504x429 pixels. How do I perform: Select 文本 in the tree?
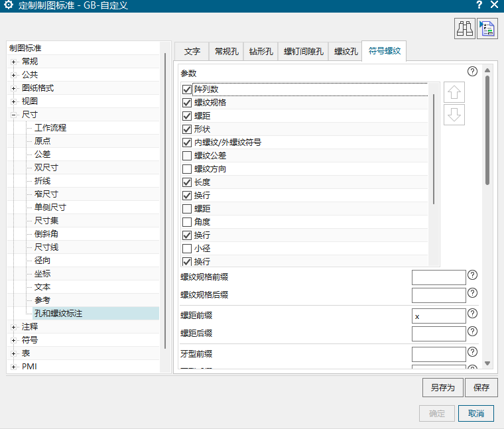coord(42,287)
